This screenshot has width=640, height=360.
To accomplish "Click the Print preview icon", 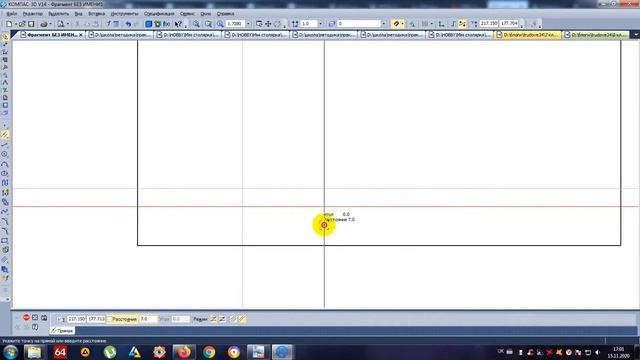I will pyautogui.click(x=61, y=24).
